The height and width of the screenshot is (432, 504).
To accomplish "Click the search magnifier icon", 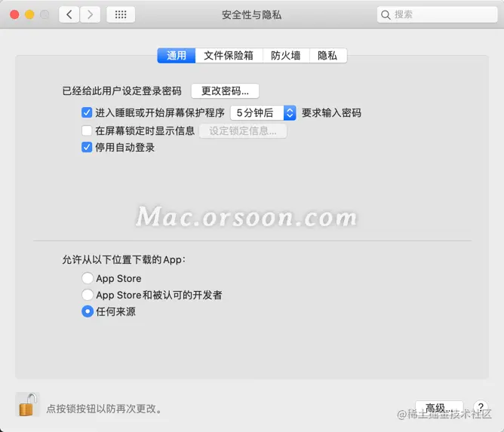I will [x=386, y=15].
